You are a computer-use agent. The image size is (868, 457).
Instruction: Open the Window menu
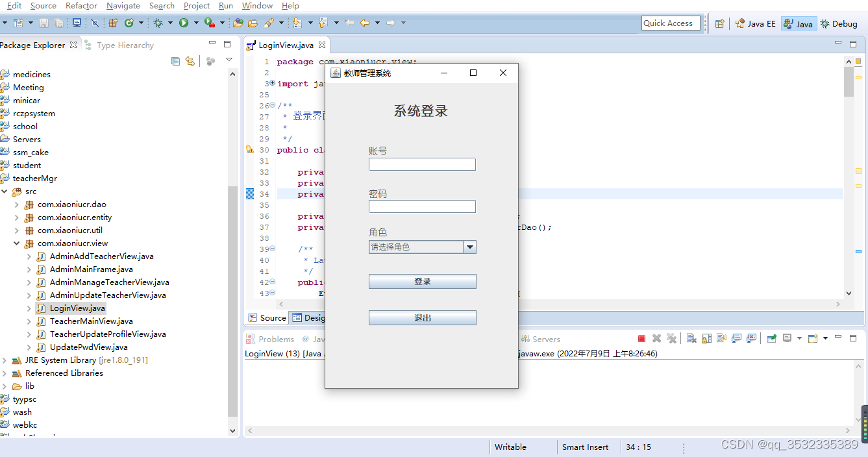[257, 6]
